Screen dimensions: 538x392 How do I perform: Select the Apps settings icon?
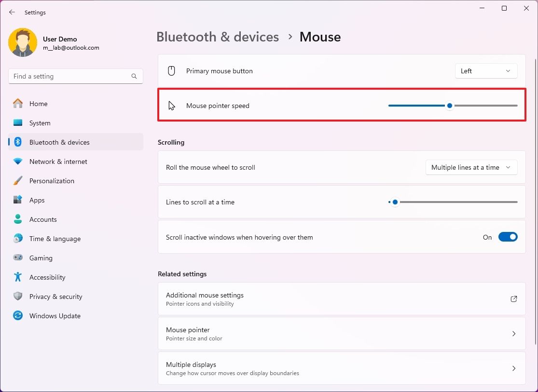pos(19,200)
